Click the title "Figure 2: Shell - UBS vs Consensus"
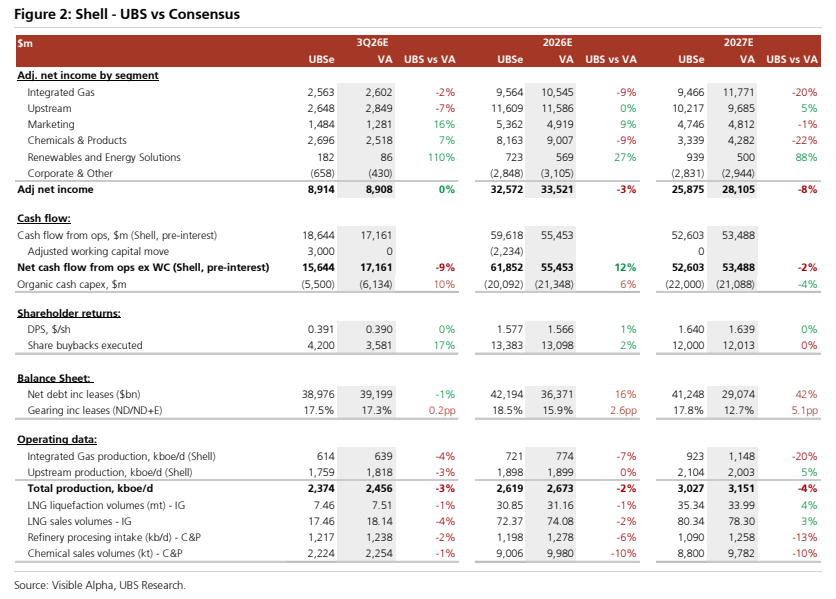The width and height of the screenshot is (836, 599). coord(127,14)
